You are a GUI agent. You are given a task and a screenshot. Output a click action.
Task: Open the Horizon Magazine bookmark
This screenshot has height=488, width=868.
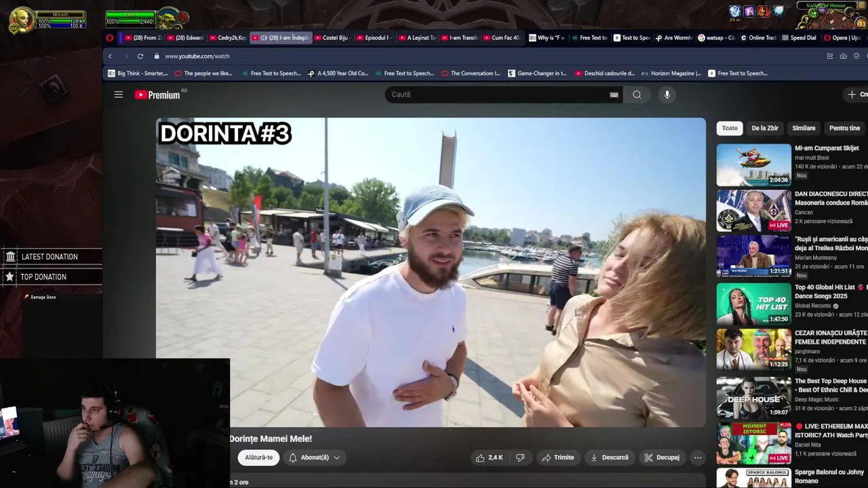(x=671, y=73)
